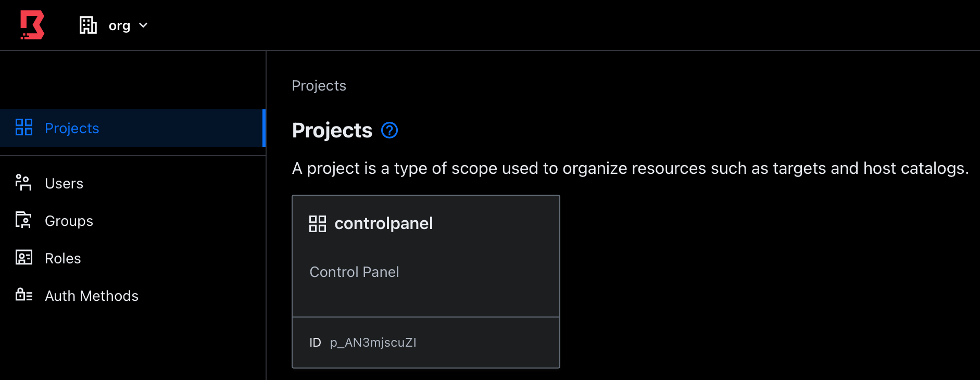980x380 pixels.
Task: Click the Auth Methods lock icon
Action: click(x=23, y=295)
